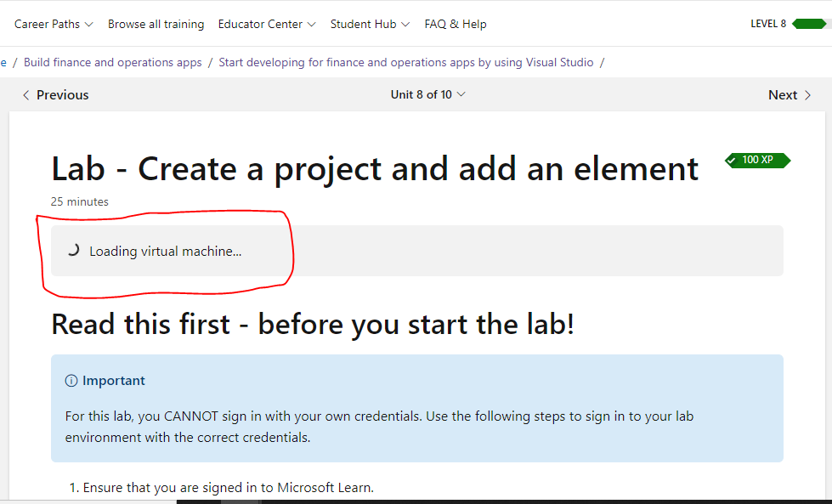Click the 'Build finance and operations apps' breadcrumb
Image resolution: width=832 pixels, height=504 pixels.
[x=112, y=61]
